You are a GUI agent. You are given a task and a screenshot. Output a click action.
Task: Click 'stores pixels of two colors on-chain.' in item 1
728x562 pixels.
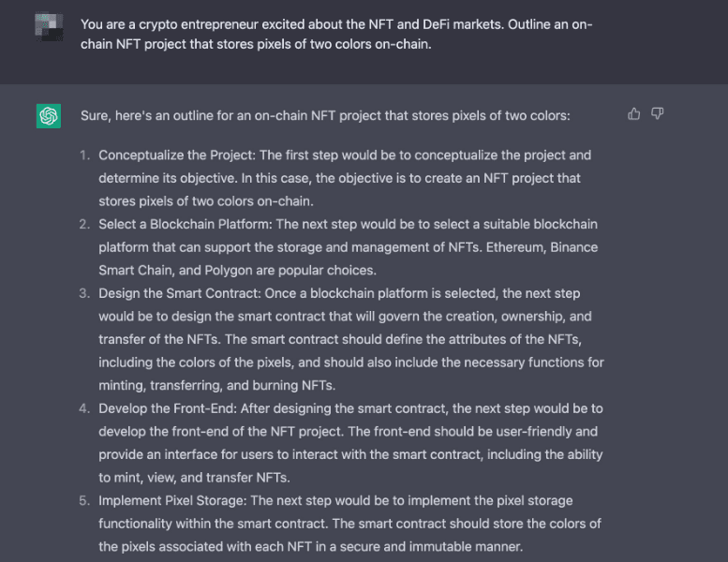(206, 201)
